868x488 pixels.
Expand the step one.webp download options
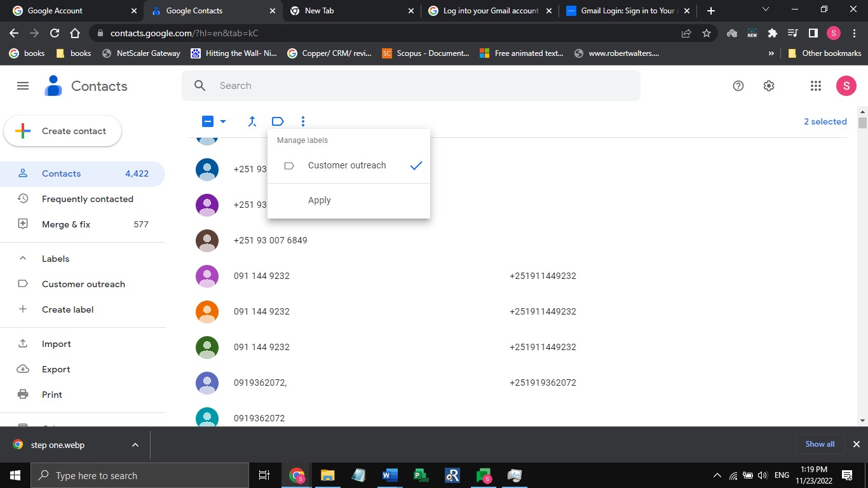coord(135,445)
